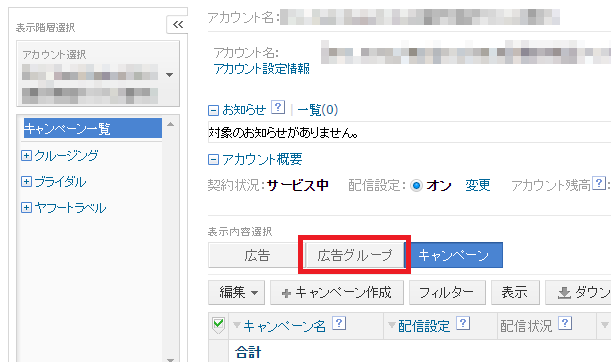Click sidebar scrollbar down arrow

point(170,359)
